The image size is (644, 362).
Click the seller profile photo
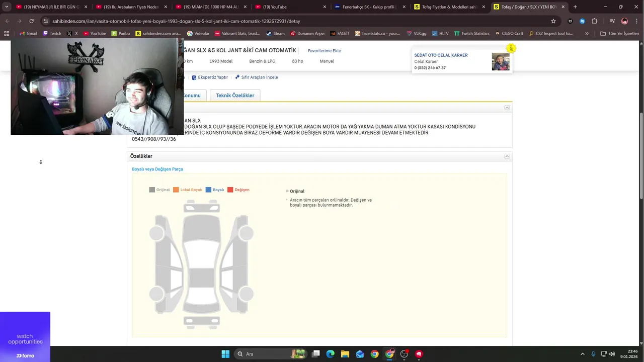(501, 62)
